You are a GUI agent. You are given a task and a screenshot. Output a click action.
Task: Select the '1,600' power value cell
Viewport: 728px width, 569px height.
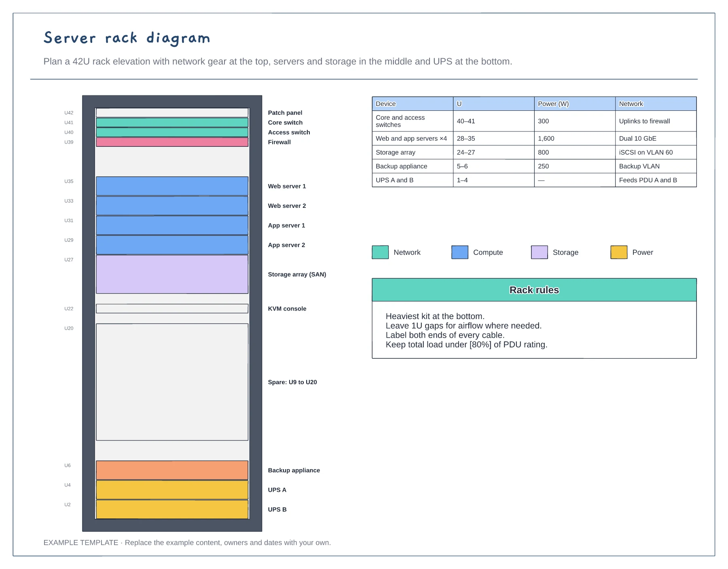(575, 138)
